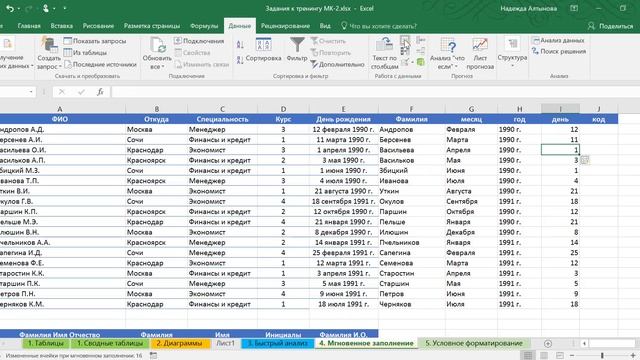This screenshot has width=640, height=360.
Task: Toggle touch/mouse mode icon
Action: (x=46, y=8)
